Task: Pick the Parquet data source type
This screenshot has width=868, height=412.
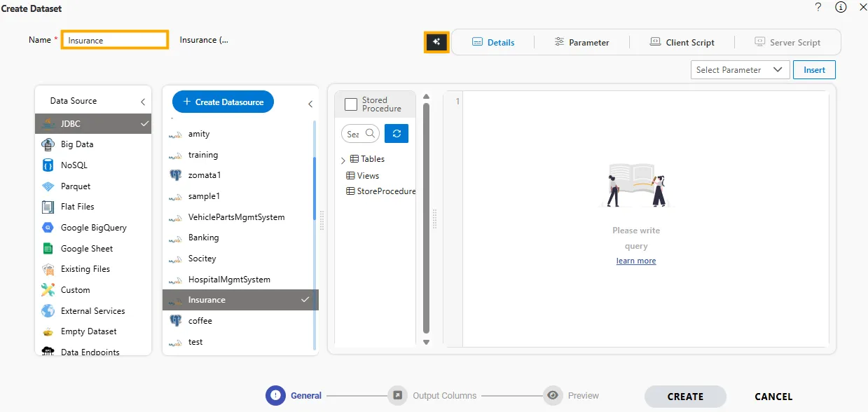Action: point(75,186)
